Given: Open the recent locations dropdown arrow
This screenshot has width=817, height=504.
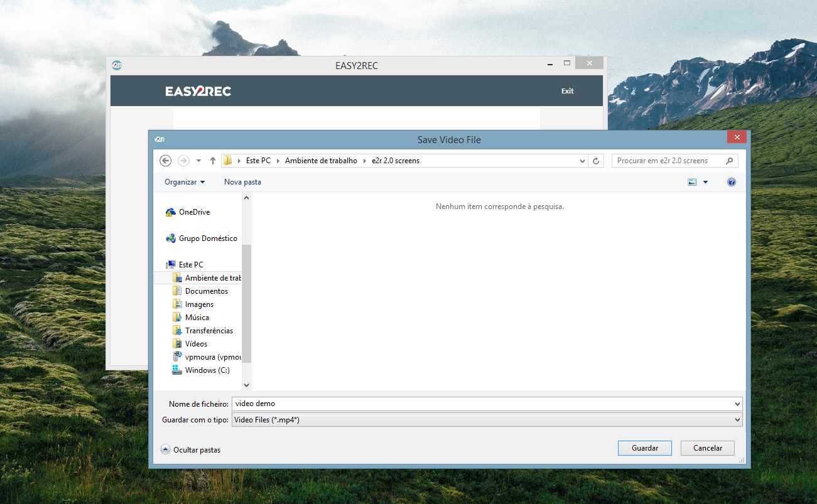Looking at the screenshot, I should pos(199,161).
